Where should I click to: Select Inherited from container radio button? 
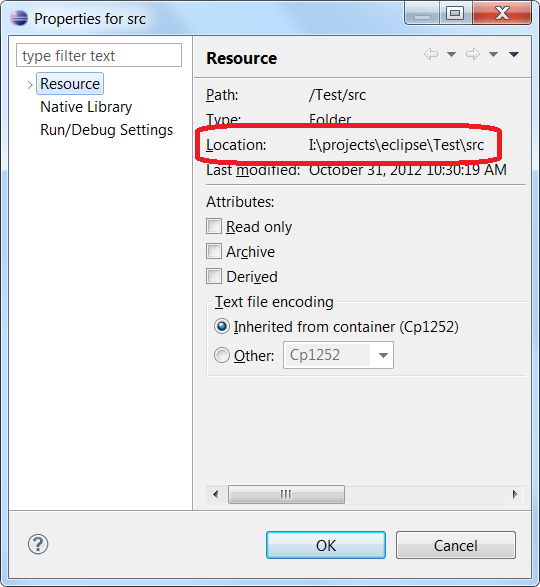[x=222, y=326]
